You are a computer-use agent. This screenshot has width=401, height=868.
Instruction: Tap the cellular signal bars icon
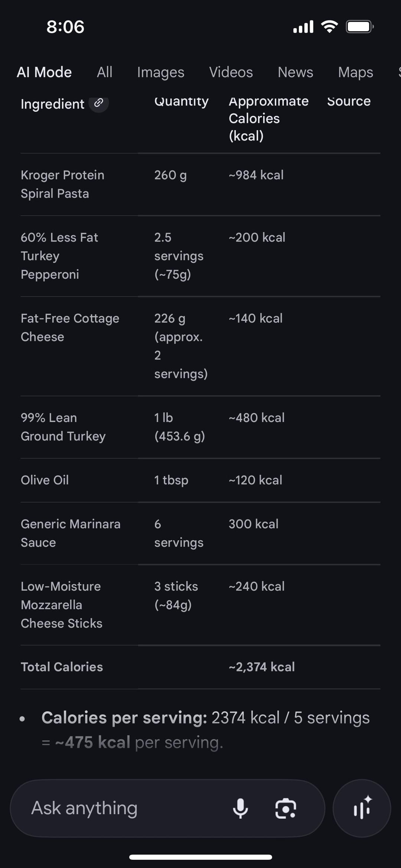(x=303, y=27)
